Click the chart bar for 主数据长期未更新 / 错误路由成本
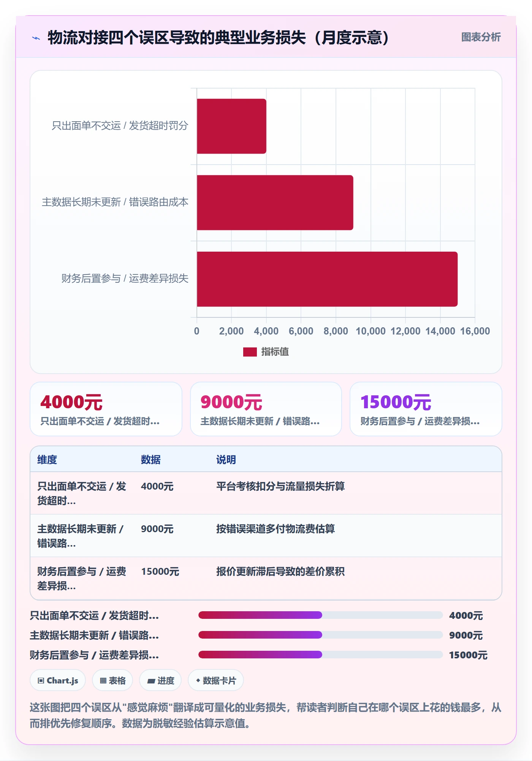Viewport: 532px width, 761px height. [275, 203]
